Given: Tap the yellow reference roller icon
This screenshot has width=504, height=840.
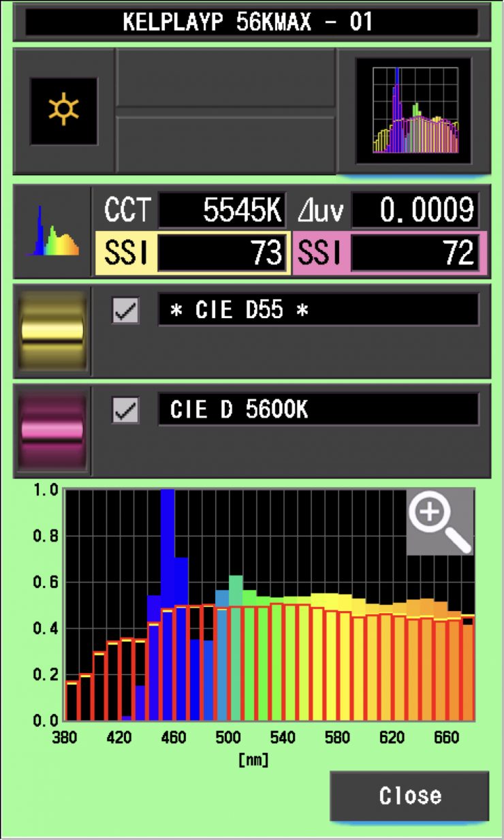Looking at the screenshot, I should (52, 330).
